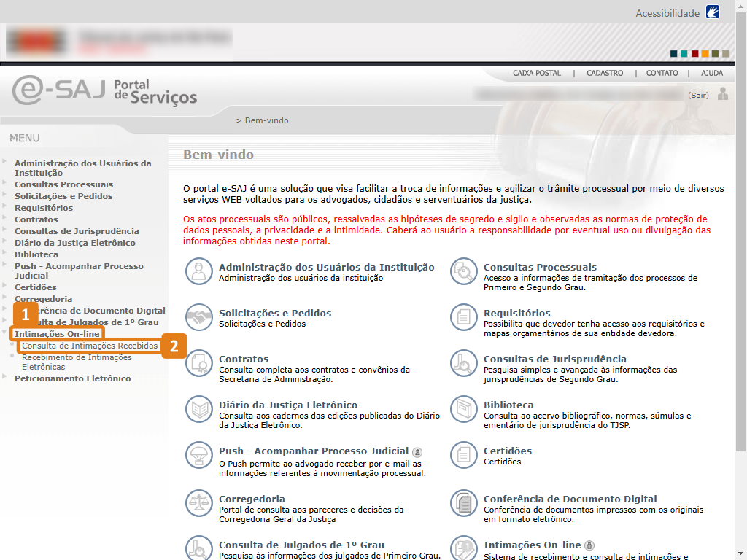747x560 pixels.
Task: Click the Certidões document icon
Action: pyautogui.click(x=464, y=455)
